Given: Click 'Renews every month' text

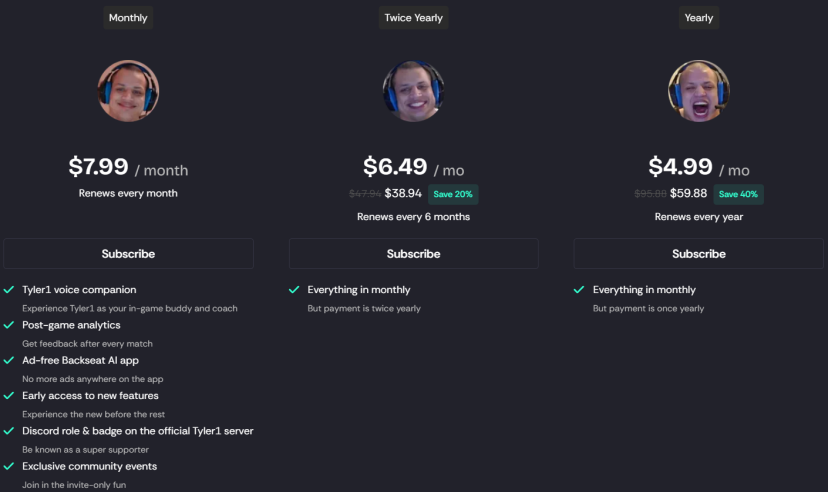Looking at the screenshot, I should (128, 193).
